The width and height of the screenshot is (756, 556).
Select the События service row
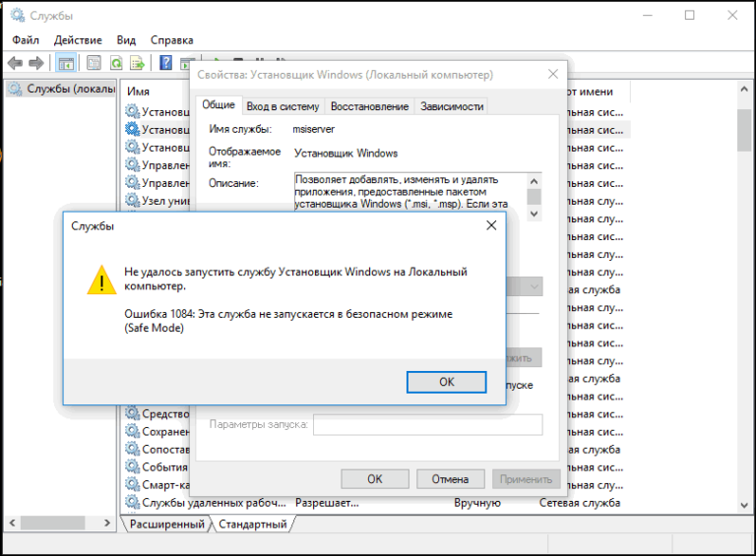click(x=157, y=466)
